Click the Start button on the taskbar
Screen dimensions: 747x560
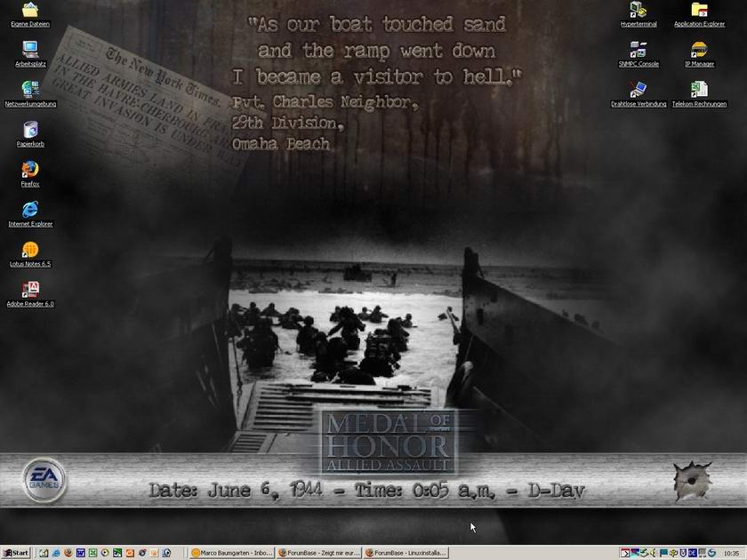(x=16, y=553)
